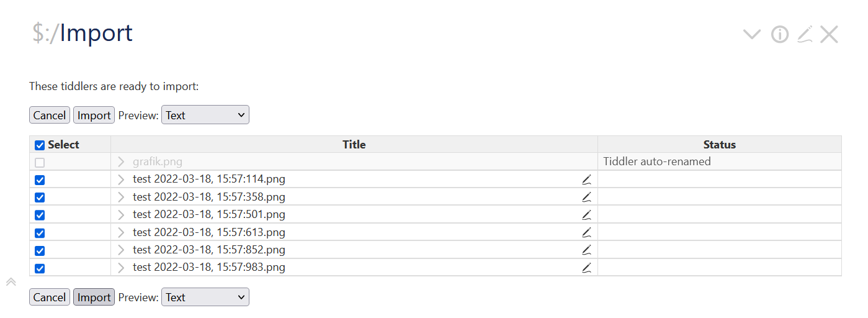Edit the $:/Import tiddler with the pencil icon

click(805, 35)
